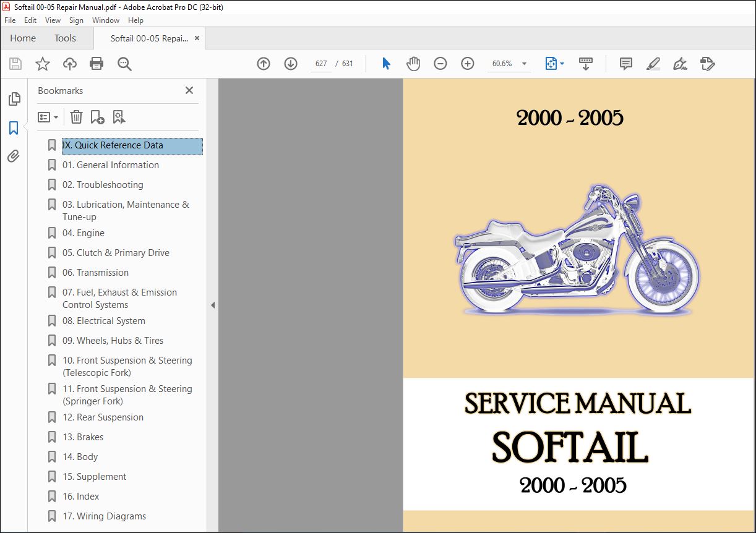The image size is (756, 533).
Task: Zoom in with the plus icon
Action: tap(468, 64)
